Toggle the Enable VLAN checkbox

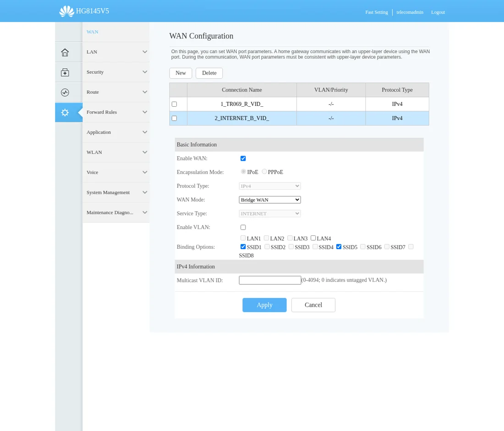pyautogui.click(x=243, y=227)
